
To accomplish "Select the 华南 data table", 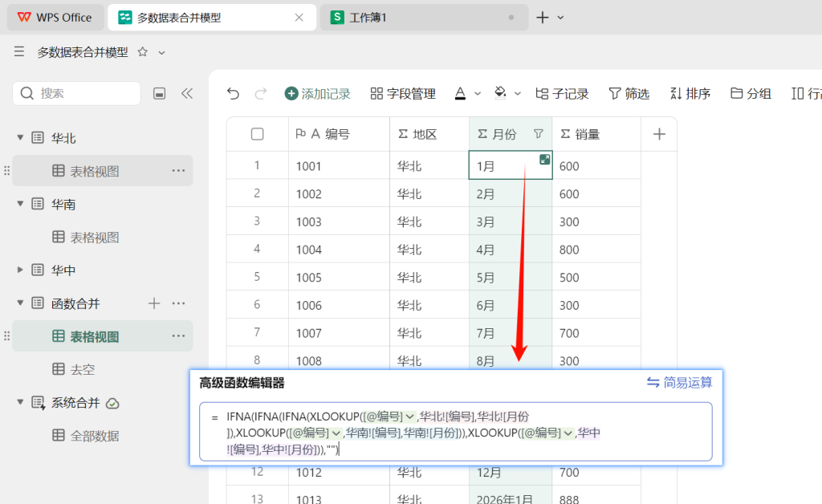I will [63, 204].
